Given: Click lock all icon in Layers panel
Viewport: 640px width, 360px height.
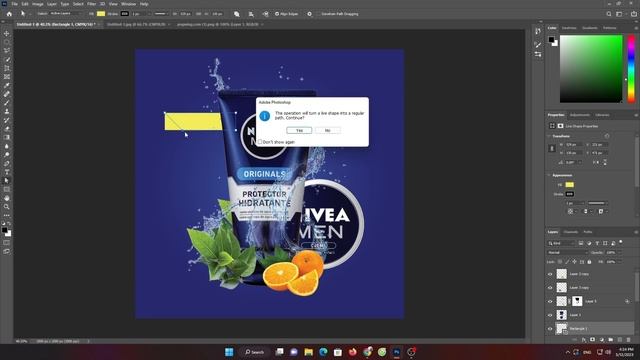Looking at the screenshot, I should [x=589, y=262].
